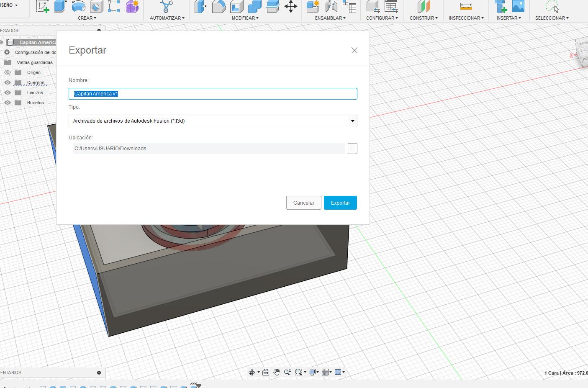The height and width of the screenshot is (388, 588).
Task: Open the ENSAMBLAR menu
Action: (330, 18)
